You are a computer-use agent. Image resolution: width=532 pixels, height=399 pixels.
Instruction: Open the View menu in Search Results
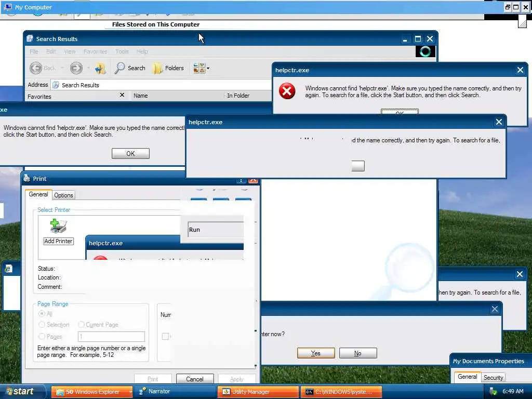(70, 51)
